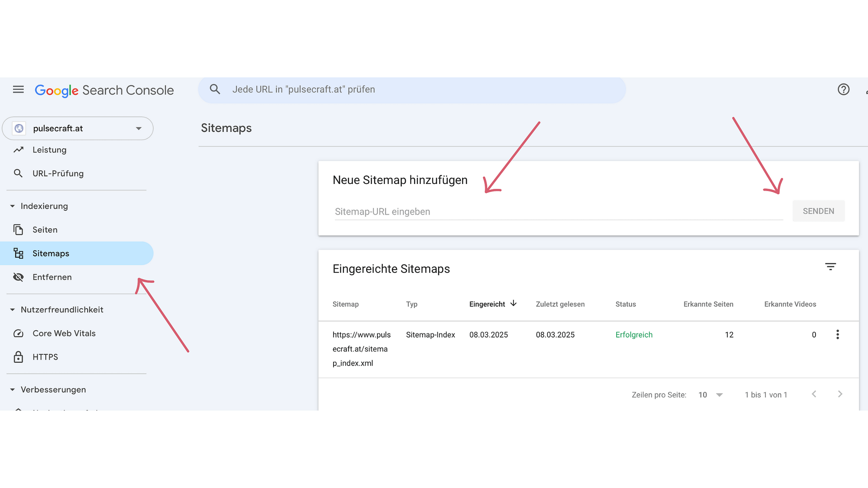Click the Sitemap-Index type cell
Viewport: 868px width, 488px height.
[x=430, y=335]
